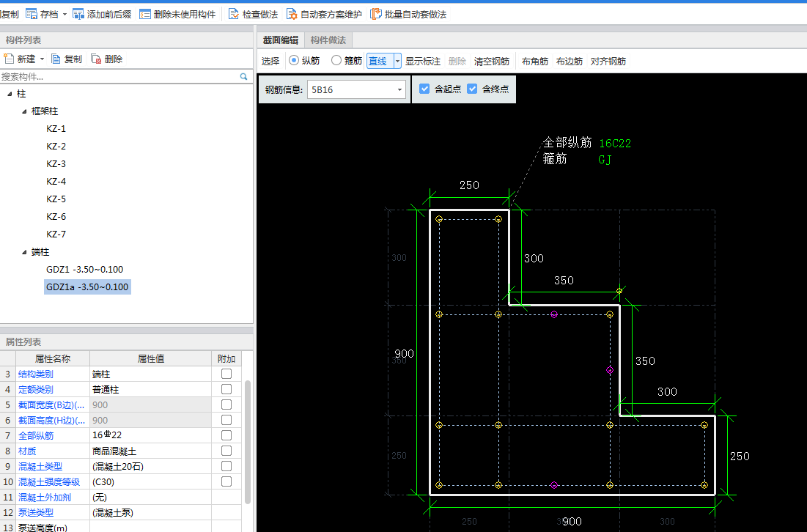
Task: Select KZ-3 in component tree
Action: (x=56, y=163)
